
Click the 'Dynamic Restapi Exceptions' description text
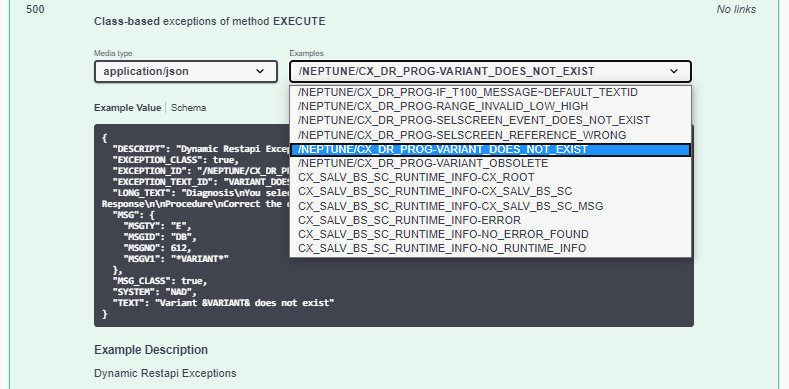(x=165, y=373)
